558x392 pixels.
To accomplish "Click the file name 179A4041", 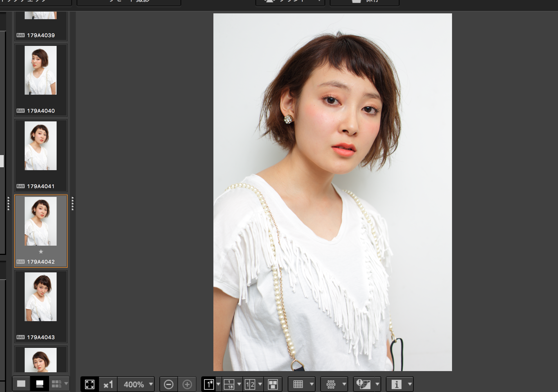I will 41,186.
